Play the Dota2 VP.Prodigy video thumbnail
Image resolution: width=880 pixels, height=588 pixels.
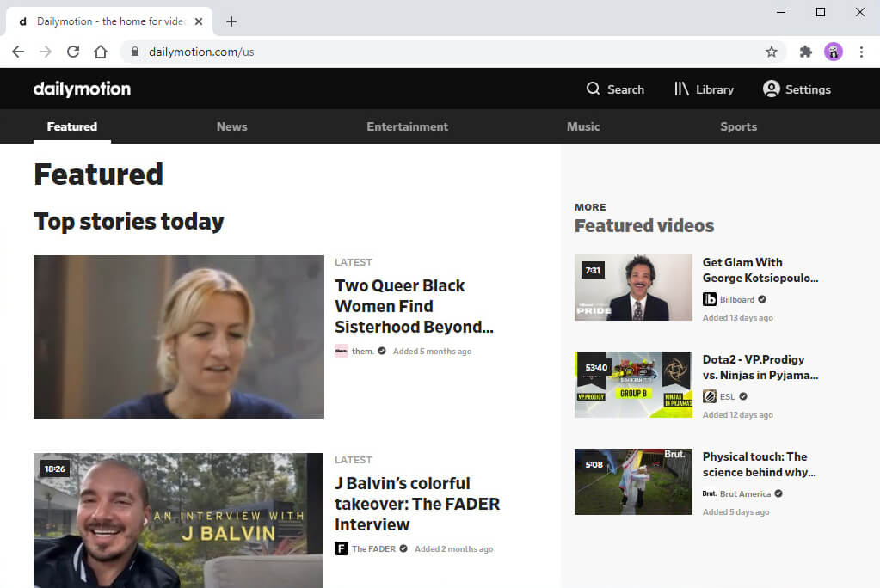click(x=633, y=385)
